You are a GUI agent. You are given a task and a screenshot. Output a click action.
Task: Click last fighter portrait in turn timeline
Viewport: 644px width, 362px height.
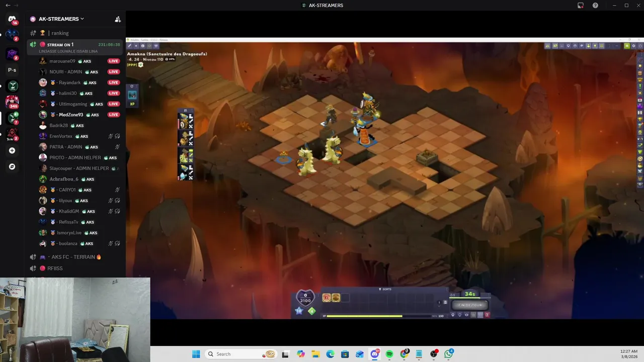185,172
